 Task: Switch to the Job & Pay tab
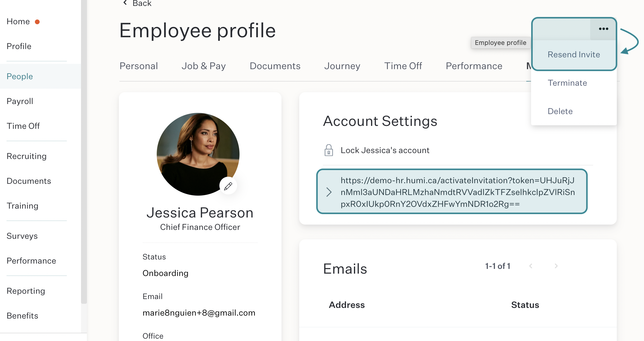tap(203, 66)
